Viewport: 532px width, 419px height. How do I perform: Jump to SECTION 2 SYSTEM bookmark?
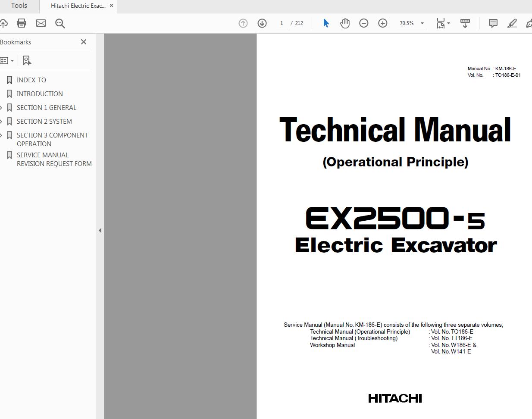(x=44, y=121)
